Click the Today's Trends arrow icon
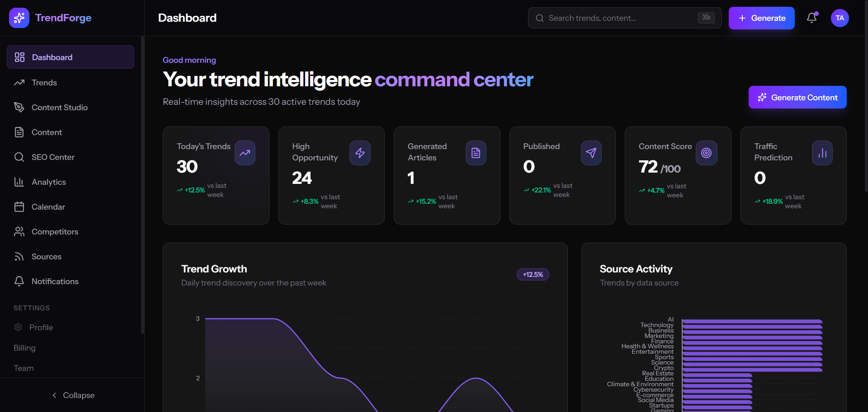This screenshot has width=868, height=412. pyautogui.click(x=245, y=153)
